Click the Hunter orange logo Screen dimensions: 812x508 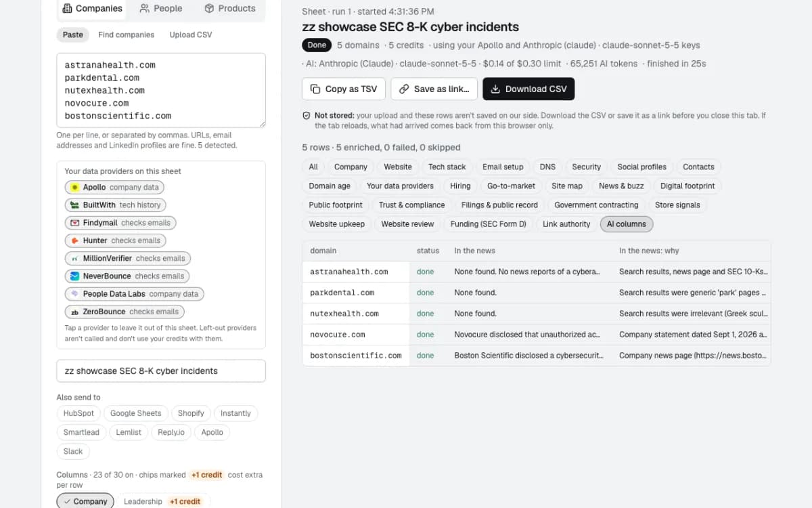[74, 240]
